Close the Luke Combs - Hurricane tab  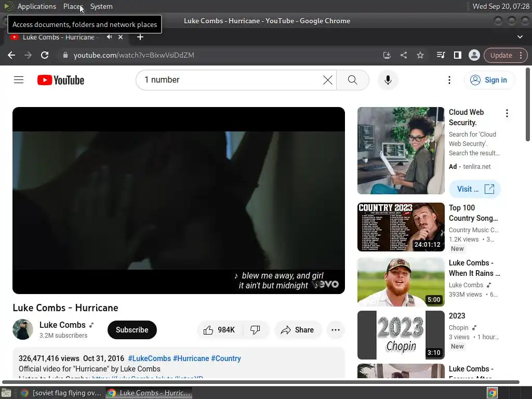pyautogui.click(x=121, y=37)
